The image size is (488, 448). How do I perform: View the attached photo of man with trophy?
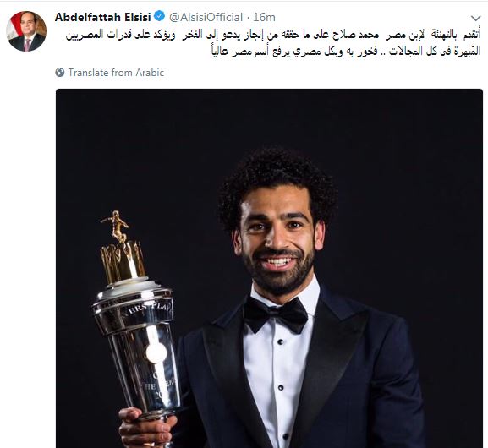(x=269, y=268)
